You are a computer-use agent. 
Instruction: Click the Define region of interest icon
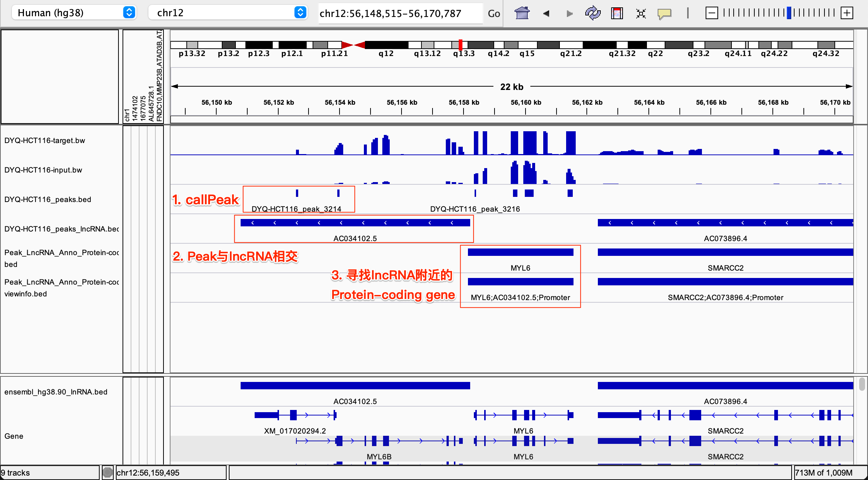[617, 14]
